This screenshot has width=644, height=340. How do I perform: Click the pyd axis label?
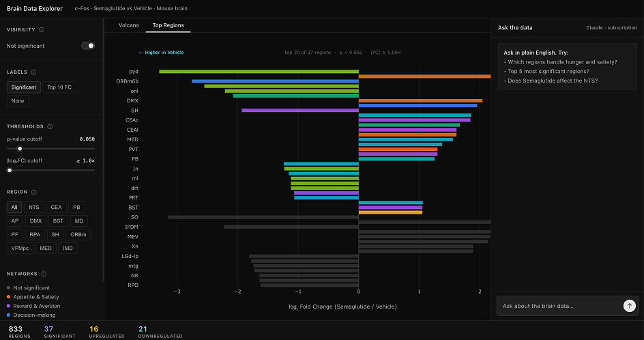pyautogui.click(x=134, y=72)
